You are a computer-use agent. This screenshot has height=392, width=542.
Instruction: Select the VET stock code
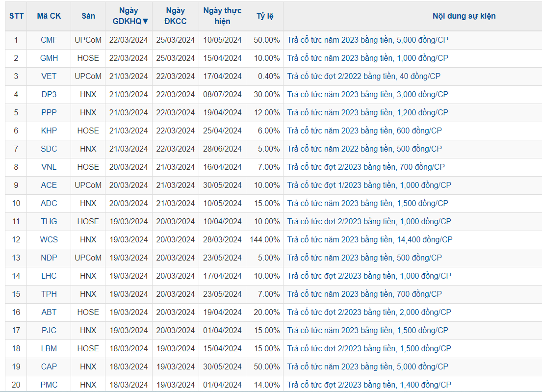tap(49, 76)
